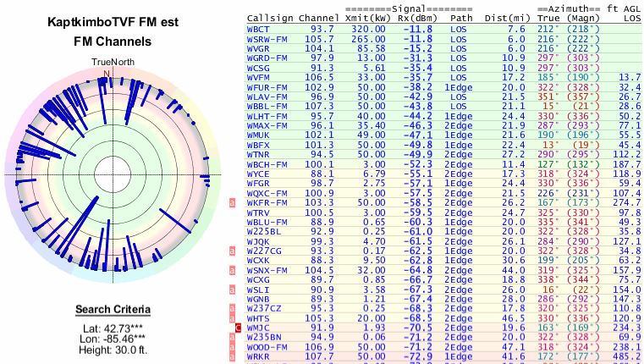644x364 pixels.
Task: Click the 'a' badge beside WHTS
Action: click(232, 317)
